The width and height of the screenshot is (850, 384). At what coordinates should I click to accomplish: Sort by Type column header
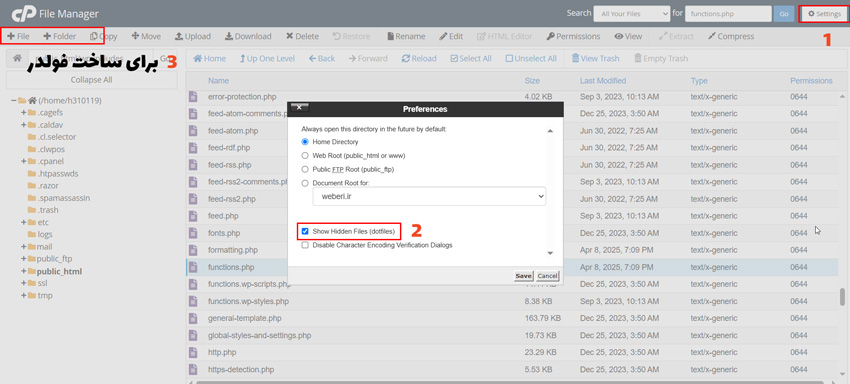699,81
